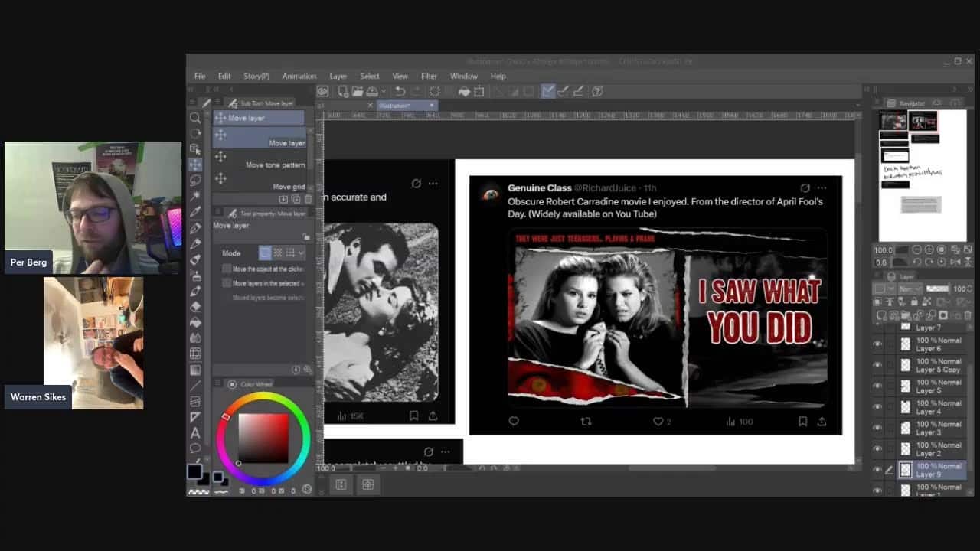Hide Layer 6 using its eye icon
The height and width of the screenshot is (551, 980).
(x=877, y=344)
